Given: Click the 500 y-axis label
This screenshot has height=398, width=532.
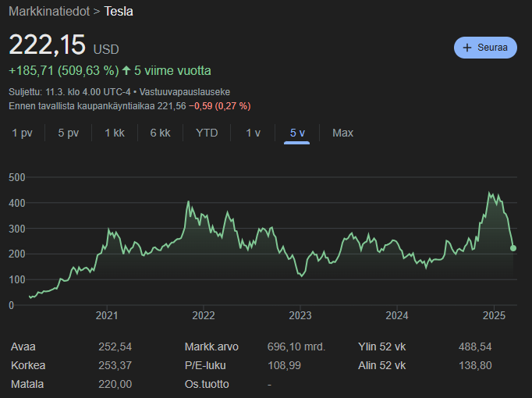Looking at the screenshot, I should click(x=17, y=177).
